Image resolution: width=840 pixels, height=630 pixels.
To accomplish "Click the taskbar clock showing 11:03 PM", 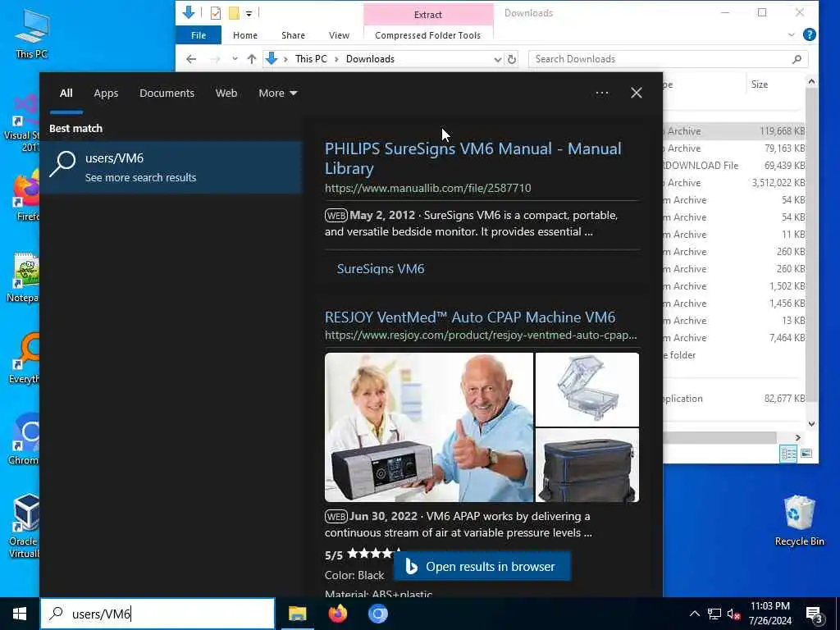I will pos(769,614).
